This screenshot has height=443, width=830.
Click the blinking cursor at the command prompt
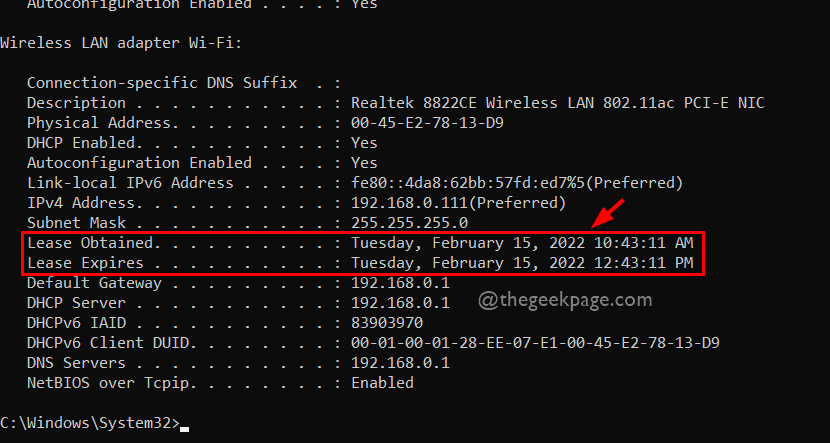tap(185, 427)
